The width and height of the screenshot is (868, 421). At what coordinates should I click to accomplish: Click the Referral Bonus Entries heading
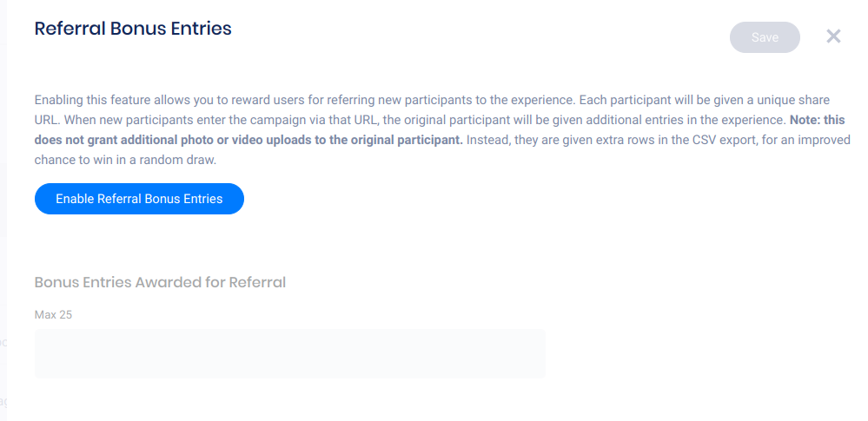[133, 29]
